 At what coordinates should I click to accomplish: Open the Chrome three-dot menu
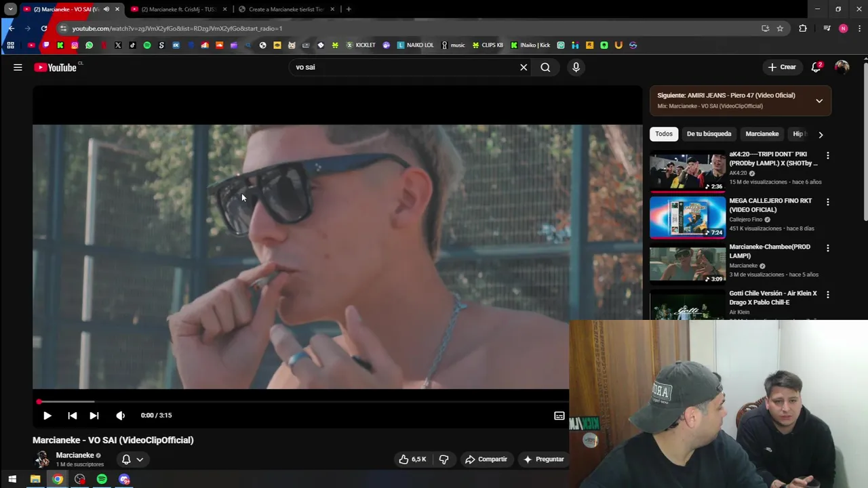pyautogui.click(x=860, y=28)
